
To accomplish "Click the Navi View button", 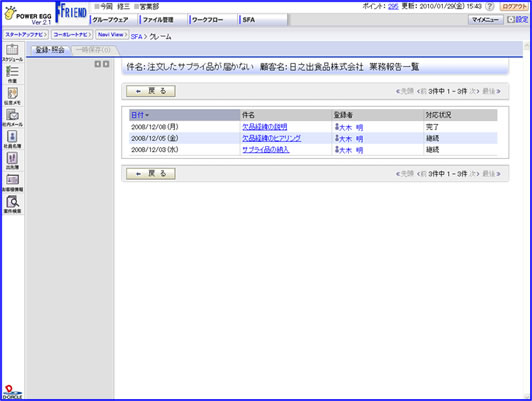I will coord(112,35).
